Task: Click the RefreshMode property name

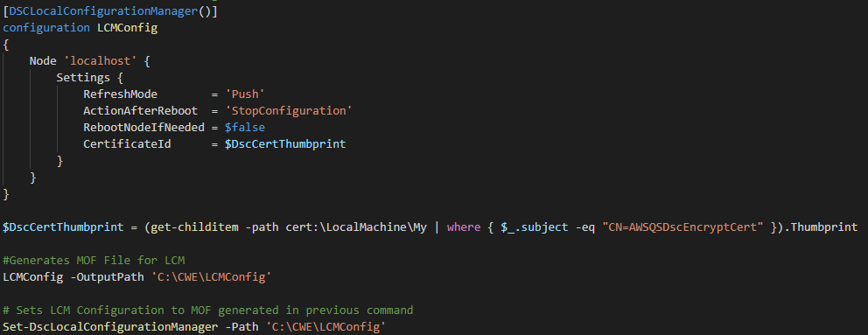Action: tap(120, 94)
